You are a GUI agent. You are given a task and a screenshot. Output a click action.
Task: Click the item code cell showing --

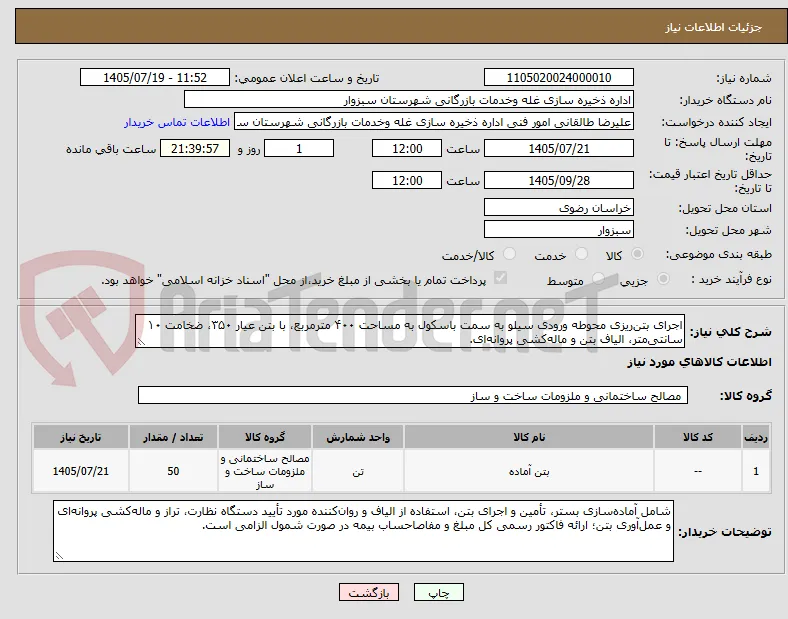pos(698,471)
